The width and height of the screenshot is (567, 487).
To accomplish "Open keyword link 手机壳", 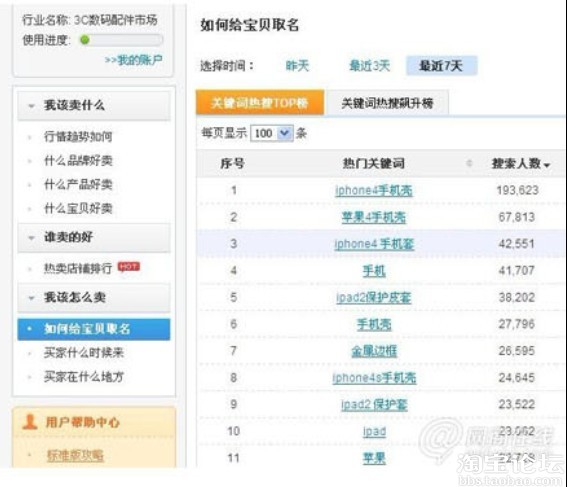I will coord(374,324).
